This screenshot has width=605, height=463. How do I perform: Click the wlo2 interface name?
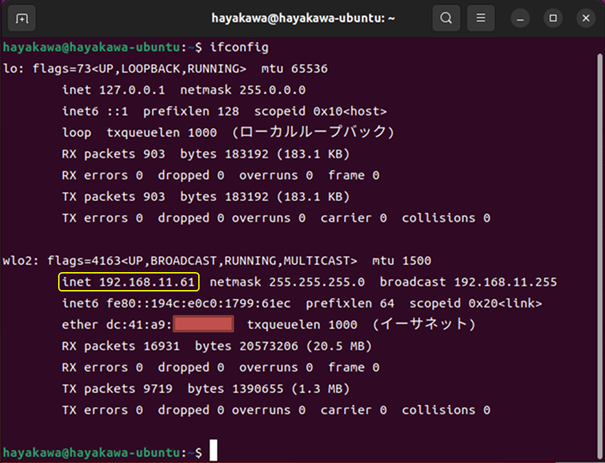click(19, 260)
